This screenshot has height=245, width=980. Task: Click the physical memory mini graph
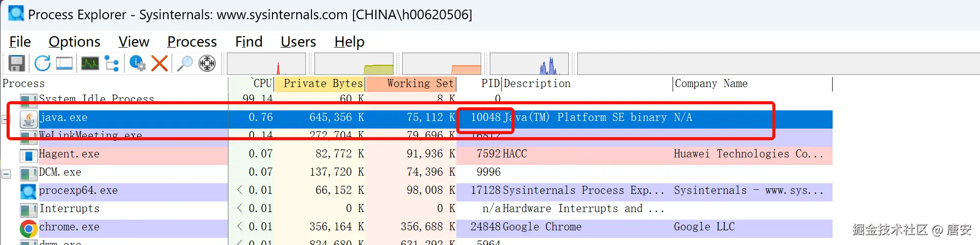442,64
